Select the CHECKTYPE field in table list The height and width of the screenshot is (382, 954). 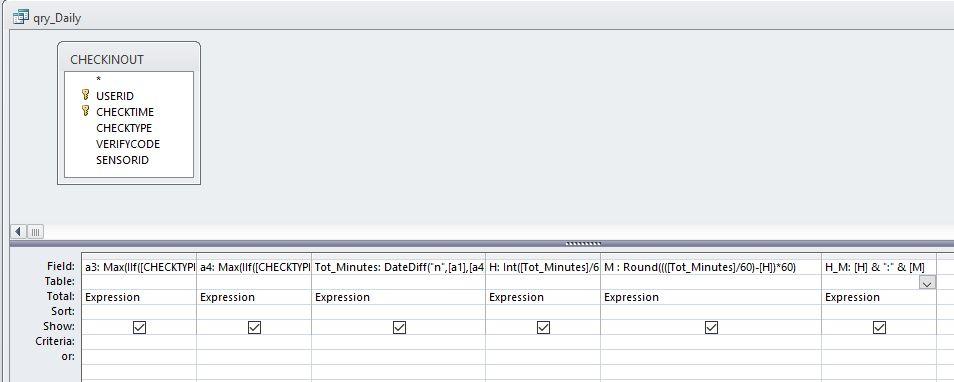[124, 128]
